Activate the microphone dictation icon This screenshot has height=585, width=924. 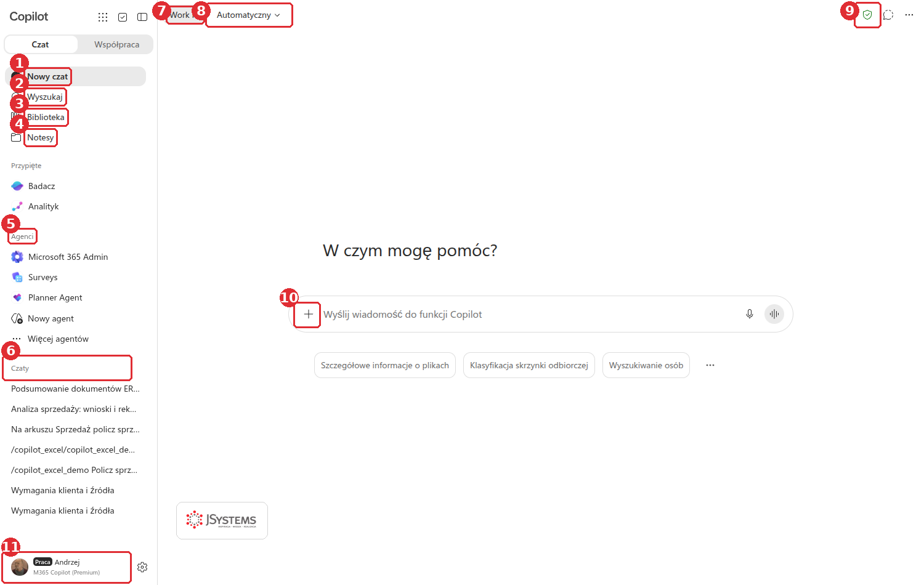[750, 314]
